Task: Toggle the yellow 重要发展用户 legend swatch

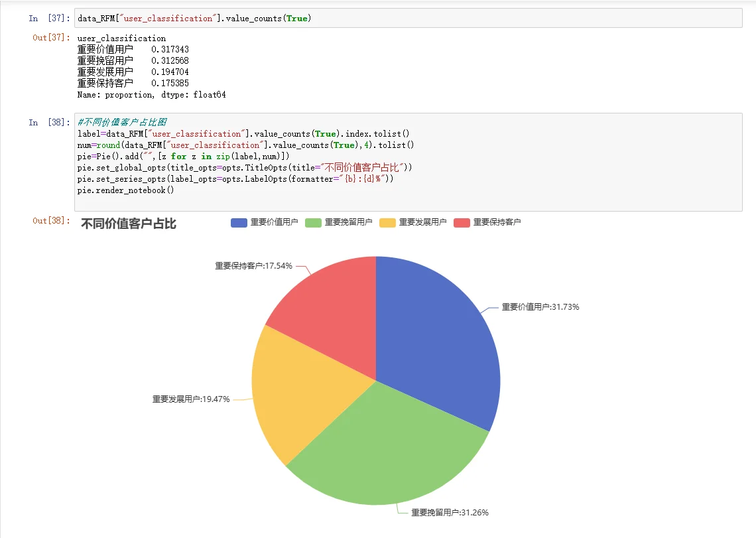Action: (x=387, y=222)
